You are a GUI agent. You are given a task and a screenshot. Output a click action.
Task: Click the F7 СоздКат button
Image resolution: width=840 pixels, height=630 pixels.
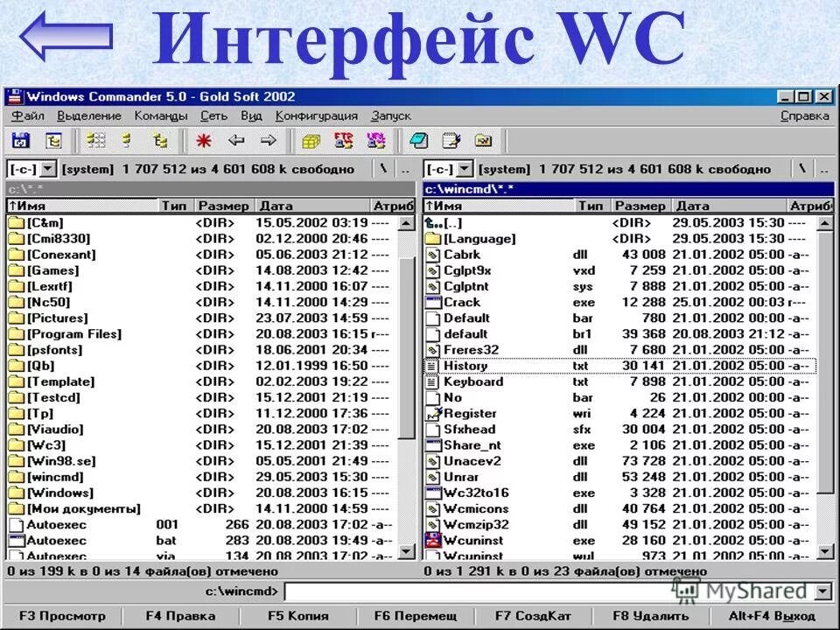pos(533,616)
